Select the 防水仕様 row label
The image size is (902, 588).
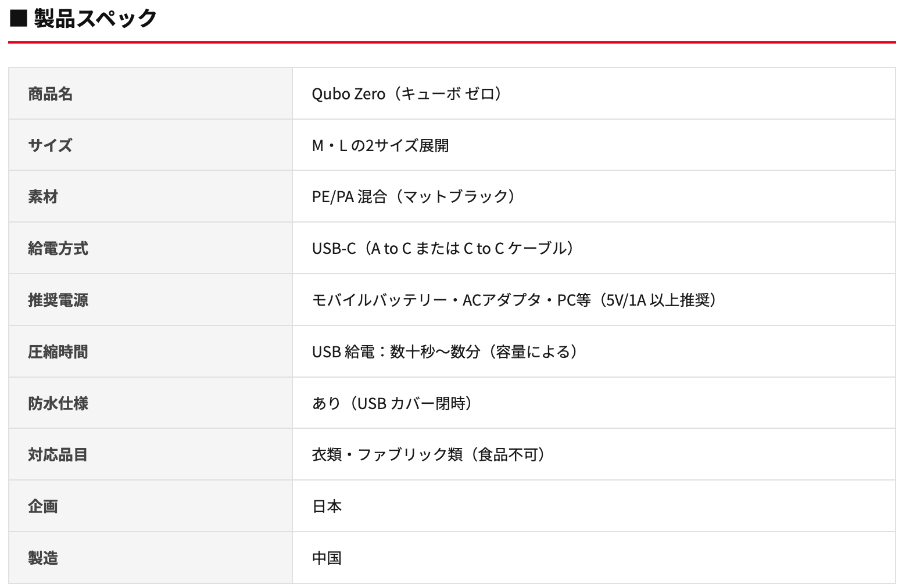(x=58, y=403)
